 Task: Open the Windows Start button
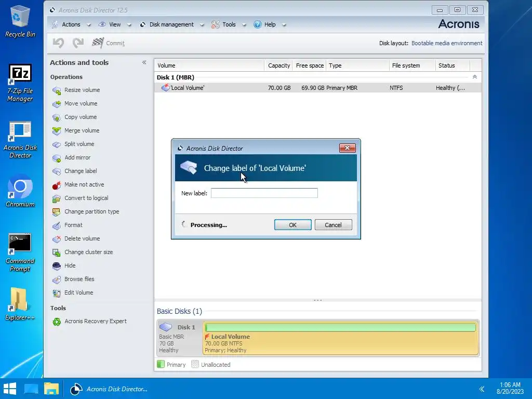coord(10,389)
